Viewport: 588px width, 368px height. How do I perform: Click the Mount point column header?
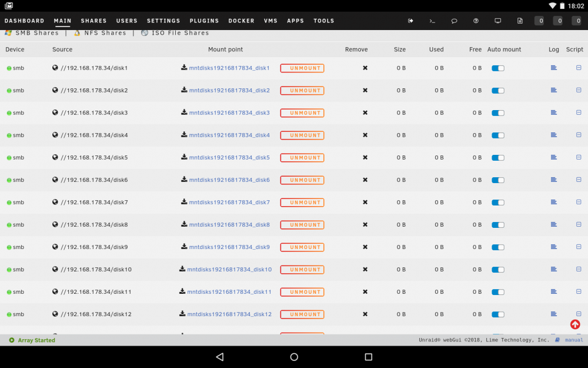(225, 49)
